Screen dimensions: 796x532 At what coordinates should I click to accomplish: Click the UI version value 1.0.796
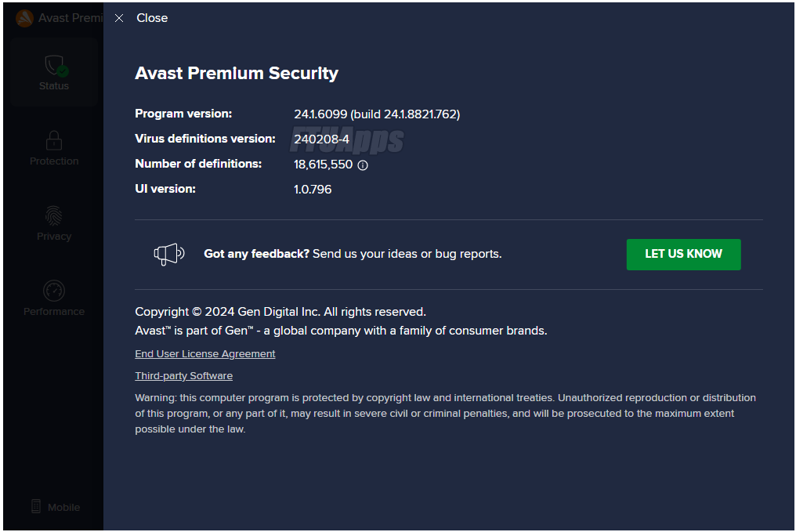tap(313, 190)
